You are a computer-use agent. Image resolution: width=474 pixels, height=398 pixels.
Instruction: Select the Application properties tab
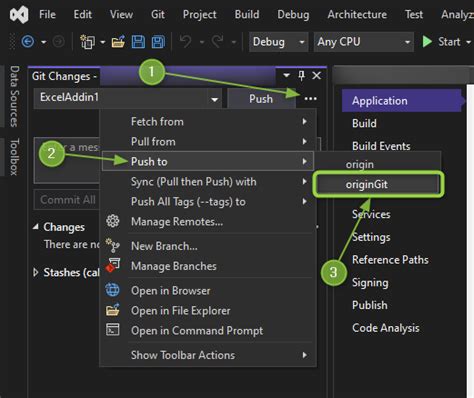click(x=402, y=100)
